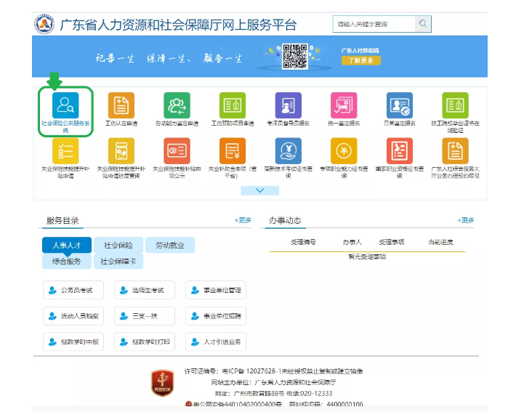Click the 广东人社移动端 banner text

click(360, 51)
